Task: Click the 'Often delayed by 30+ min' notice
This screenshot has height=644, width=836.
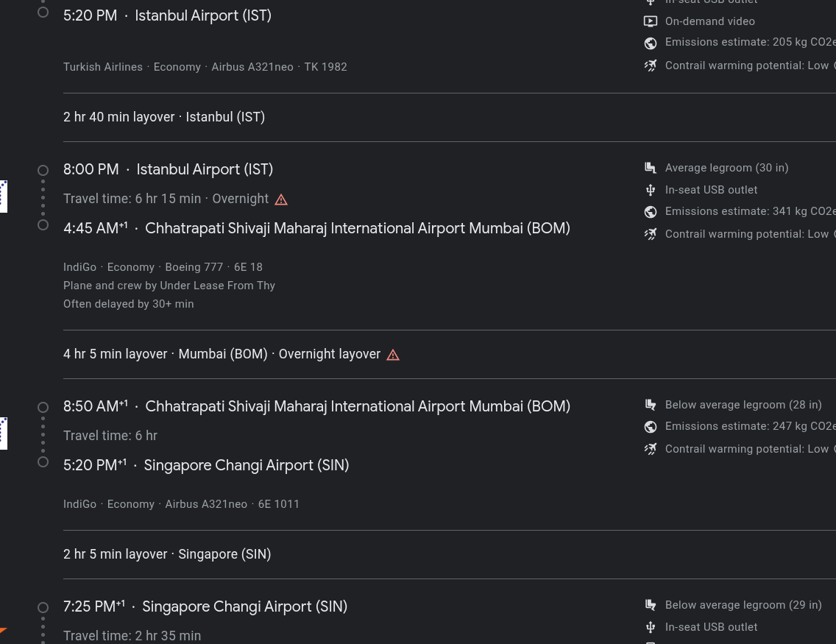Action: (129, 304)
